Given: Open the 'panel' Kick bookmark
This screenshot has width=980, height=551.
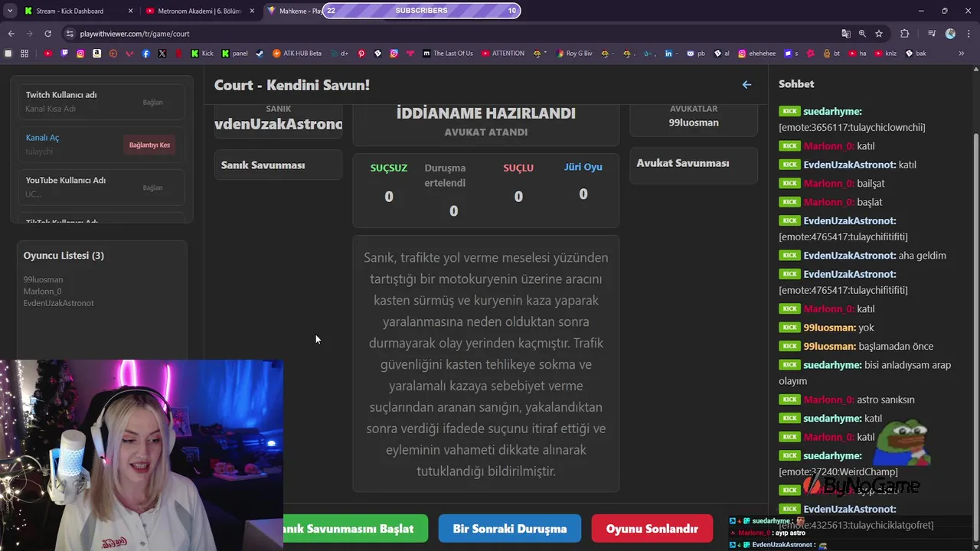Looking at the screenshot, I should (x=234, y=54).
